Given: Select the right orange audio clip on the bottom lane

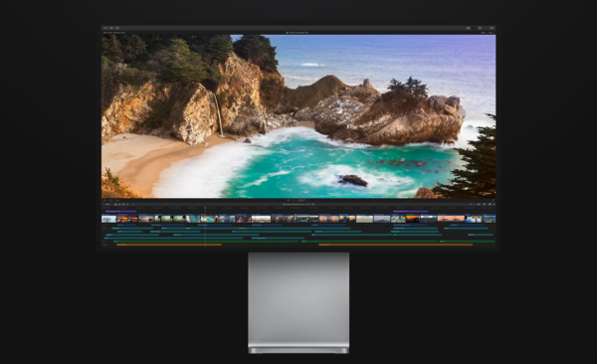Looking at the screenshot, I should click(x=396, y=245).
